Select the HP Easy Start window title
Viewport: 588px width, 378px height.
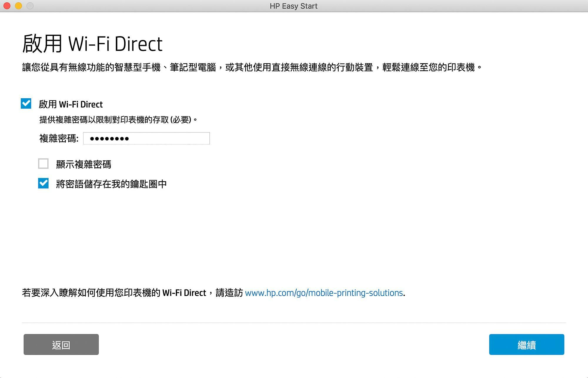pyautogui.click(x=294, y=6)
